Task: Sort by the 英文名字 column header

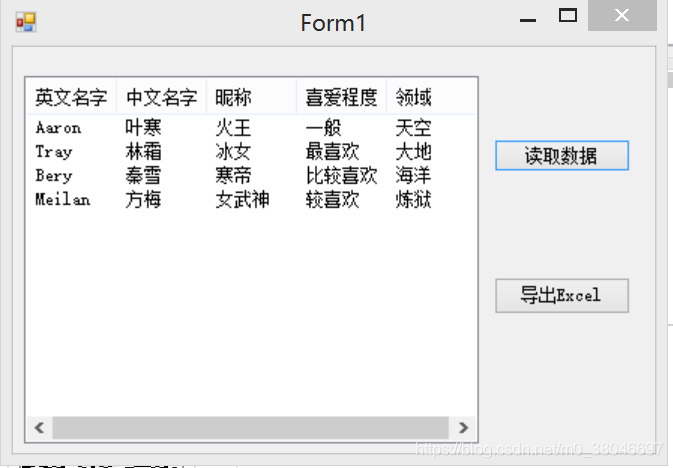Action: point(72,97)
